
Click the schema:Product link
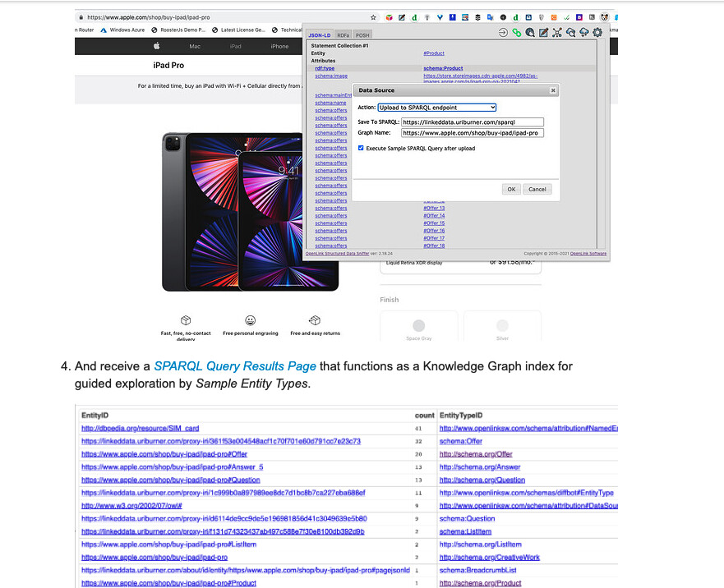[443, 68]
